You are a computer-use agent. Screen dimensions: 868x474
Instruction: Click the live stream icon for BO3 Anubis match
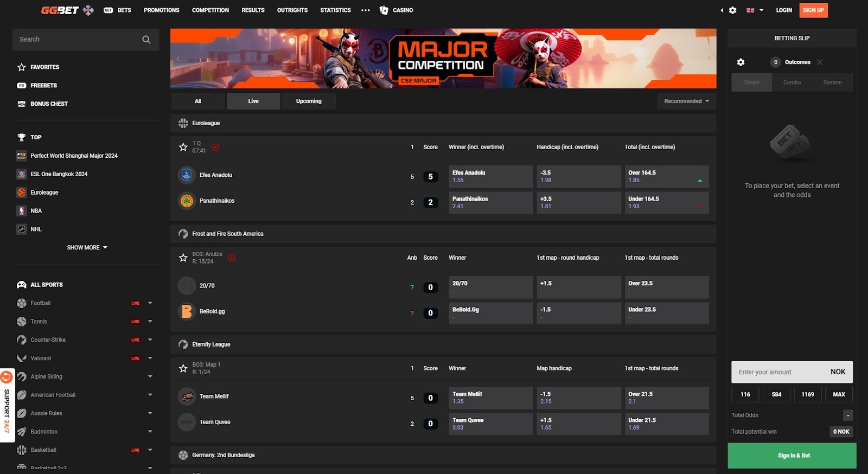click(232, 258)
